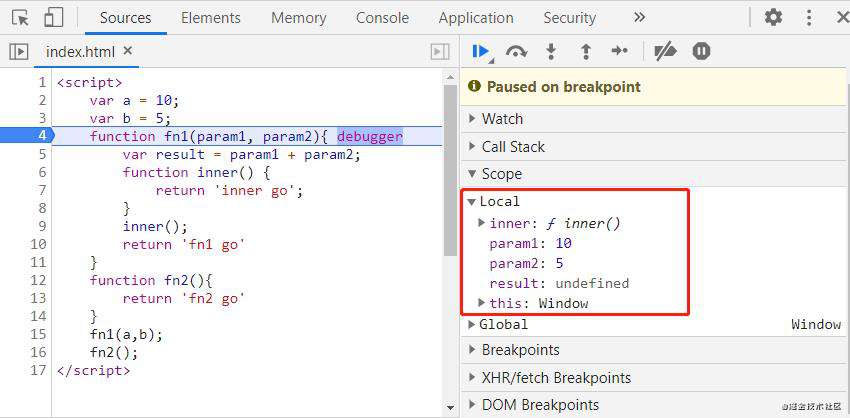
Task: Close the index.html file tab
Action: pyautogui.click(x=127, y=51)
